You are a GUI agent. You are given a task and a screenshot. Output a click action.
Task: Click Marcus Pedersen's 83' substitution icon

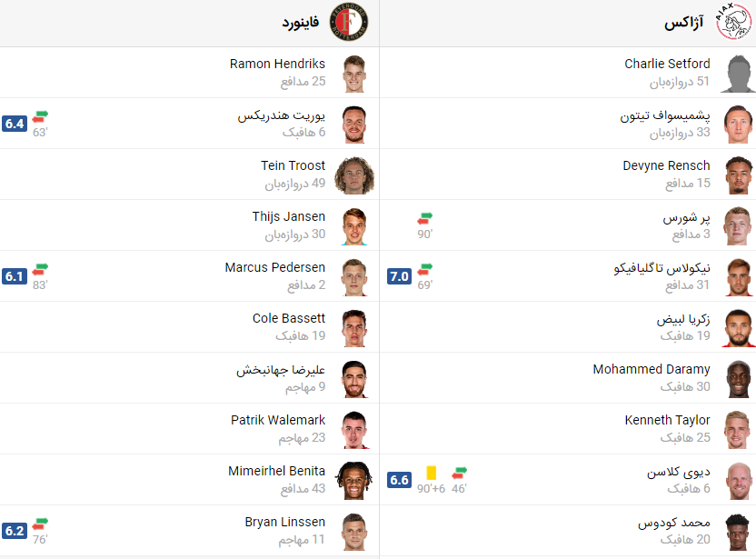(40, 270)
